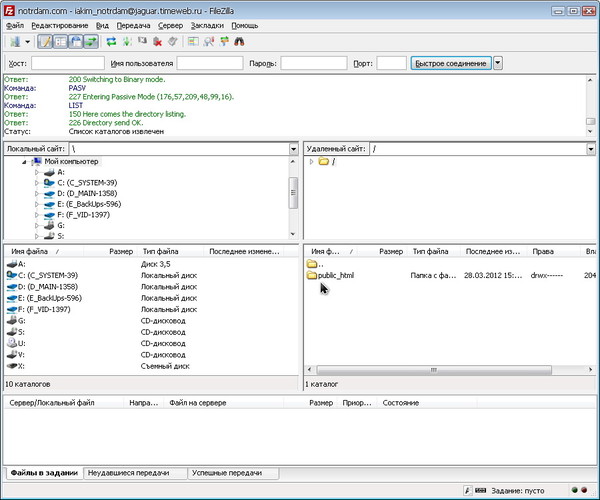Click the Хост input field

(x=68, y=63)
